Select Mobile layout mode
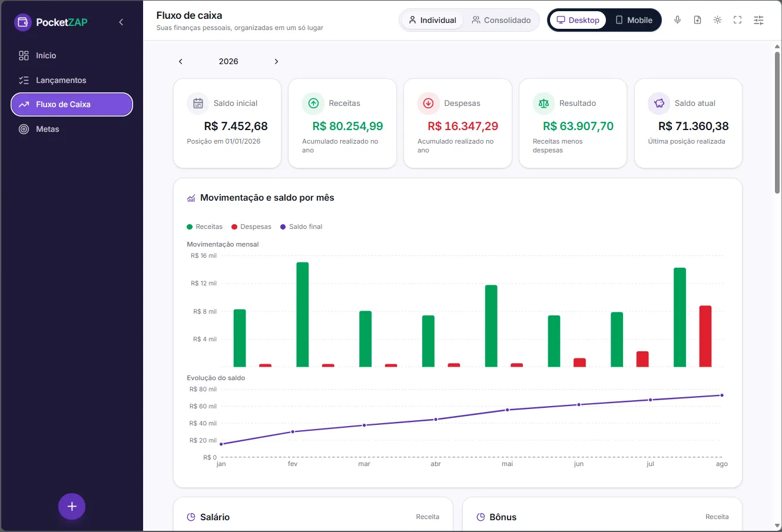Image resolution: width=782 pixels, height=532 pixels. (634, 20)
